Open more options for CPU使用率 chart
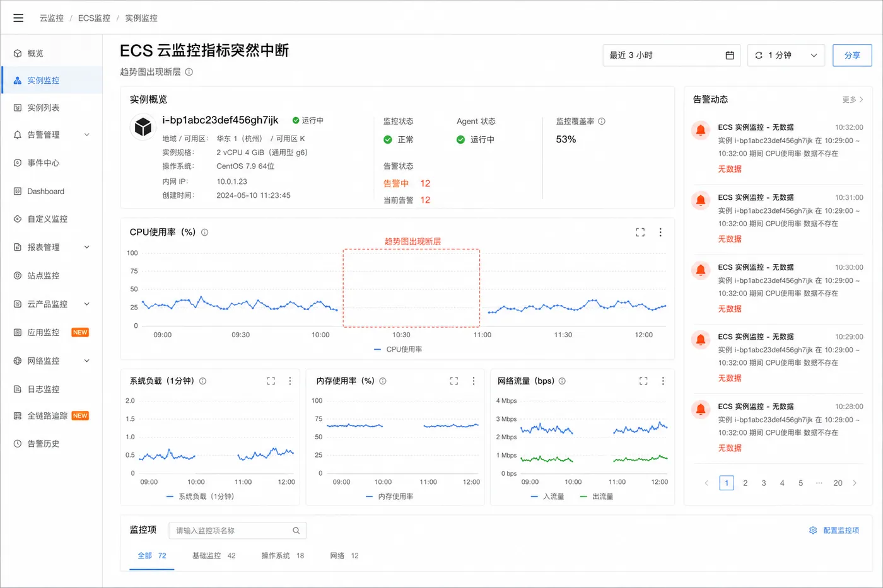This screenshot has height=588, width=883. [660, 232]
